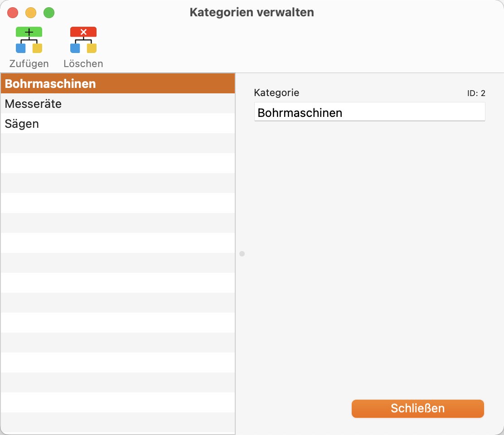Screen dimensions: 504x435
Task: Click the 'Löschen' toolbar label text
Action: coord(83,63)
